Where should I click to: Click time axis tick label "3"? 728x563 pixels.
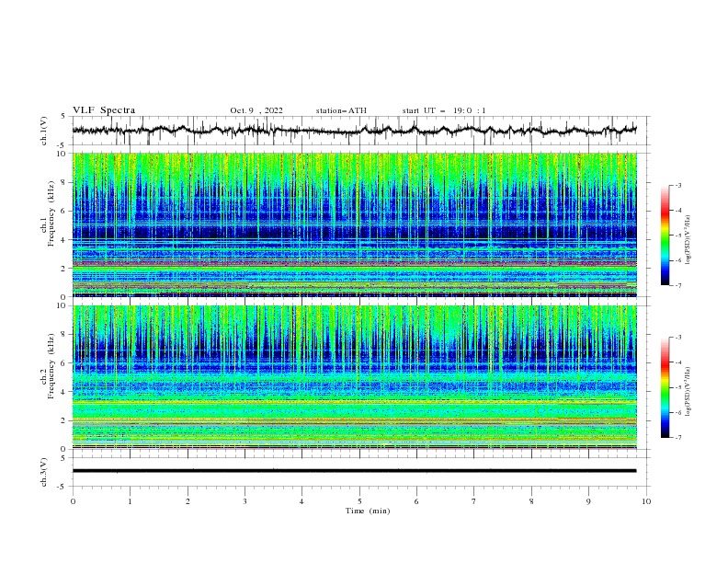245,501
